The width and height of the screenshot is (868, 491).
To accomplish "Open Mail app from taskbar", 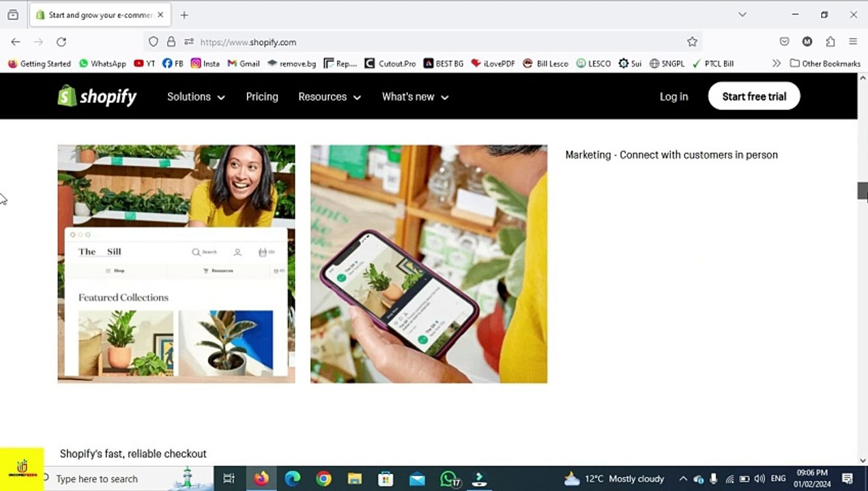I will pyautogui.click(x=418, y=479).
